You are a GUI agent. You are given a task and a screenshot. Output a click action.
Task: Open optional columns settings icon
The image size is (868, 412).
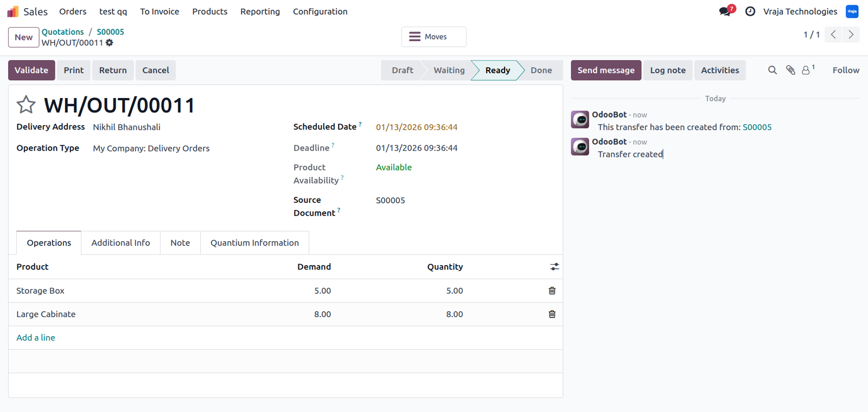click(554, 267)
